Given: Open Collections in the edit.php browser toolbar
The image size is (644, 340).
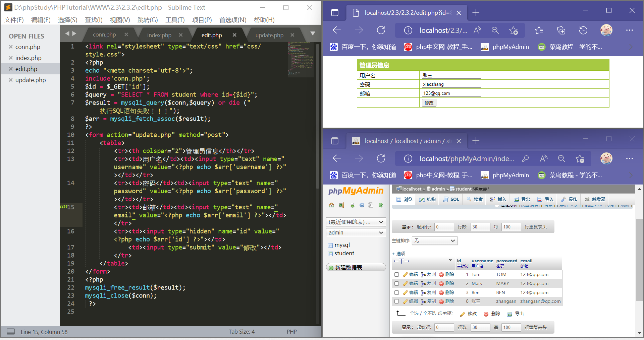Looking at the screenshot, I should pyautogui.click(x=561, y=30).
